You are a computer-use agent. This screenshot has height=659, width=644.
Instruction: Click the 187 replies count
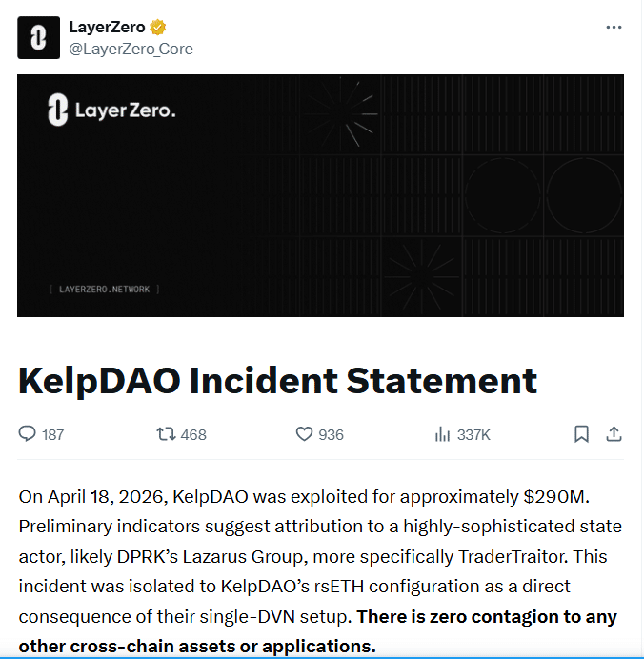pos(53,435)
